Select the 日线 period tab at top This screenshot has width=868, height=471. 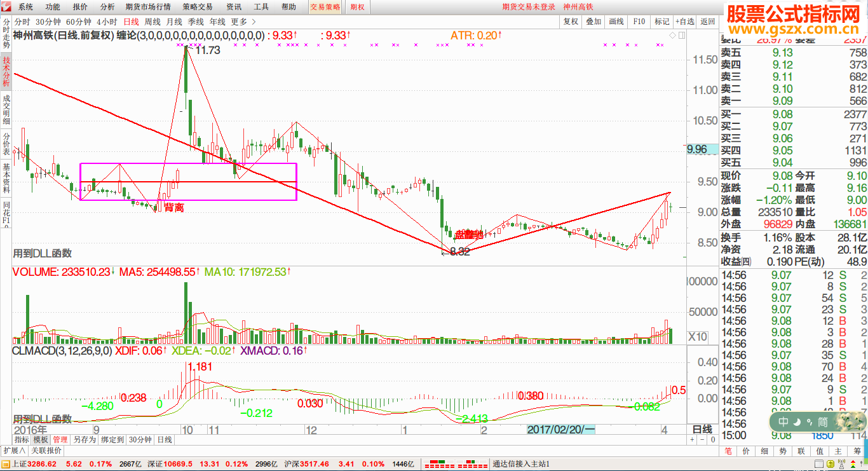point(131,22)
